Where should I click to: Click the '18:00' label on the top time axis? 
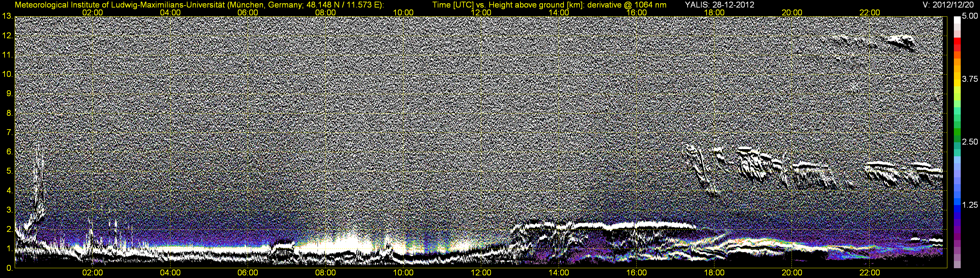pos(714,12)
